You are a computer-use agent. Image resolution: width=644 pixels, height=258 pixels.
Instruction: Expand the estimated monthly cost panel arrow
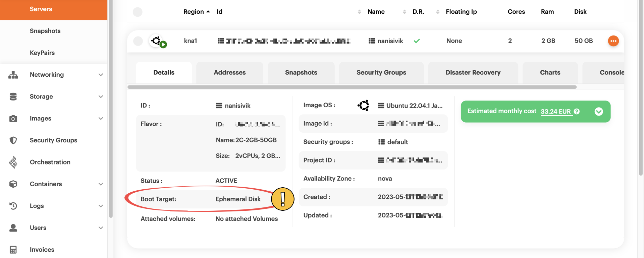point(599,112)
